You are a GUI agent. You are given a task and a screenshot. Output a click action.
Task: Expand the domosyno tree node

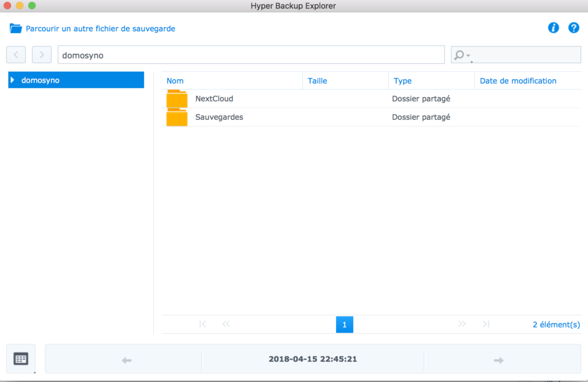[13, 80]
